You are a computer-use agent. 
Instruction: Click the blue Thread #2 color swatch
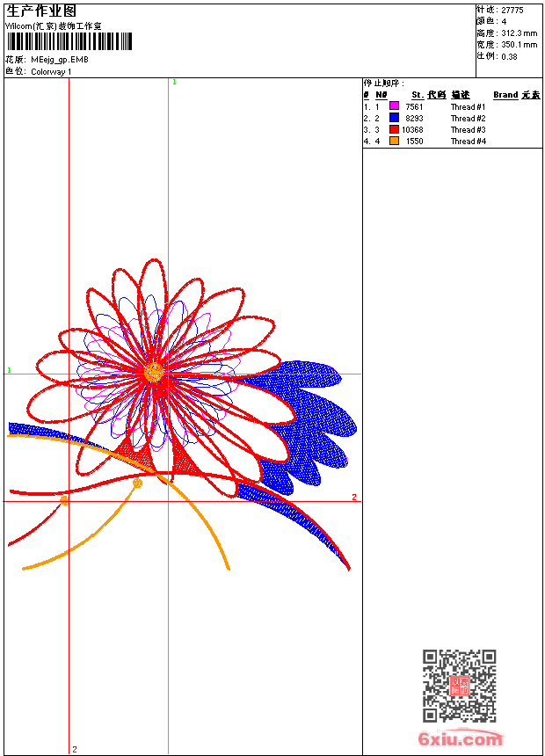(x=394, y=118)
